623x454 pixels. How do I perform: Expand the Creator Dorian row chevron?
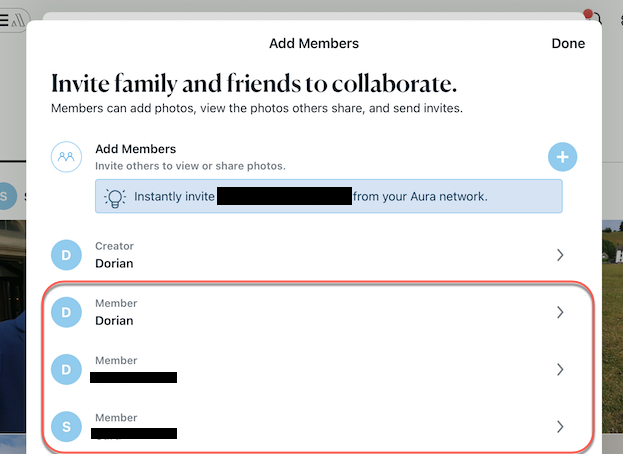coord(560,255)
